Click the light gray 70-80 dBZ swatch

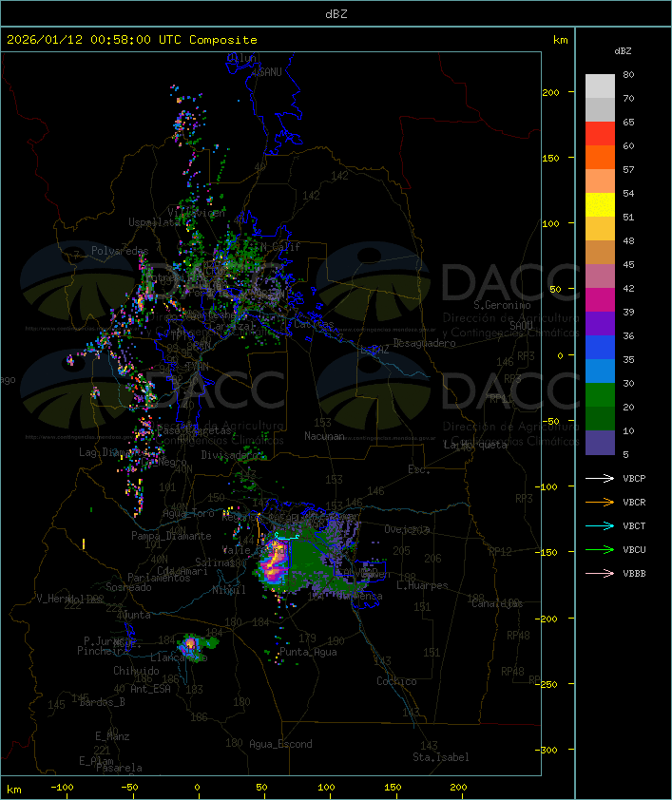coord(600,86)
